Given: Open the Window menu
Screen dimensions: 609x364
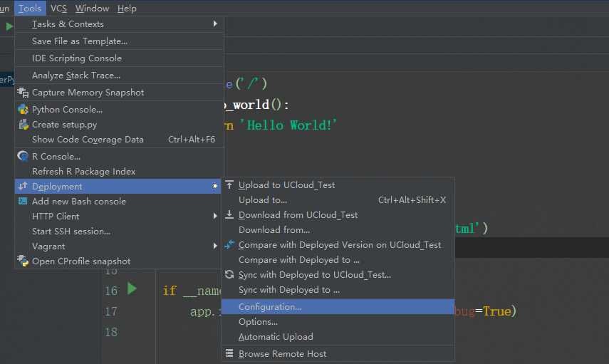Looking at the screenshot, I should click(92, 8).
